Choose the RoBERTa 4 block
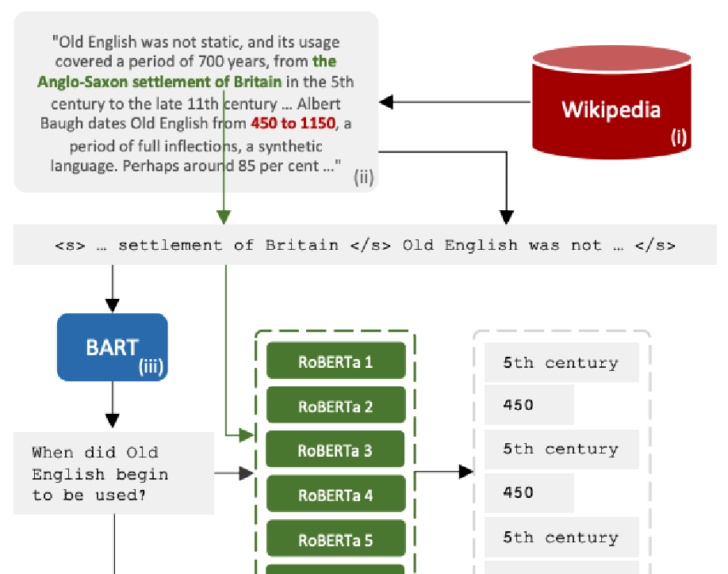Image resolution: width=728 pixels, height=574 pixels. click(335, 495)
